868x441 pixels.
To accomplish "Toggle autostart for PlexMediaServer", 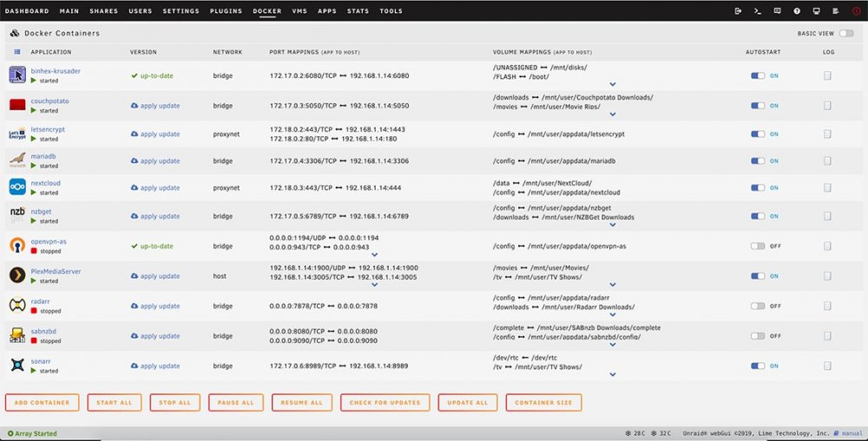I will (758, 276).
